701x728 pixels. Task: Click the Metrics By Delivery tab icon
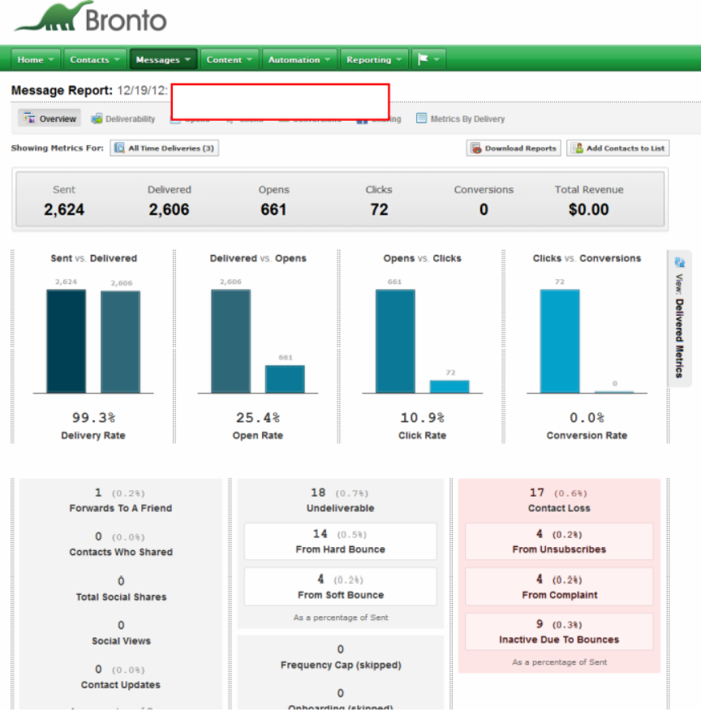421,118
